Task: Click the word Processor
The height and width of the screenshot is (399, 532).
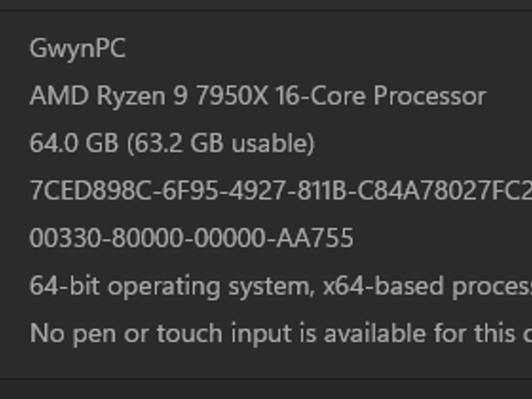Action: tap(430, 96)
